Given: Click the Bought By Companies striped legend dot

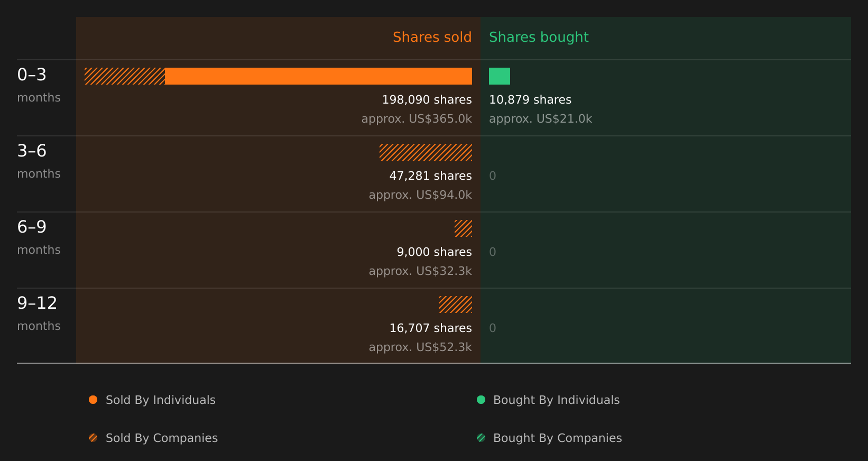Looking at the screenshot, I should (x=481, y=438).
